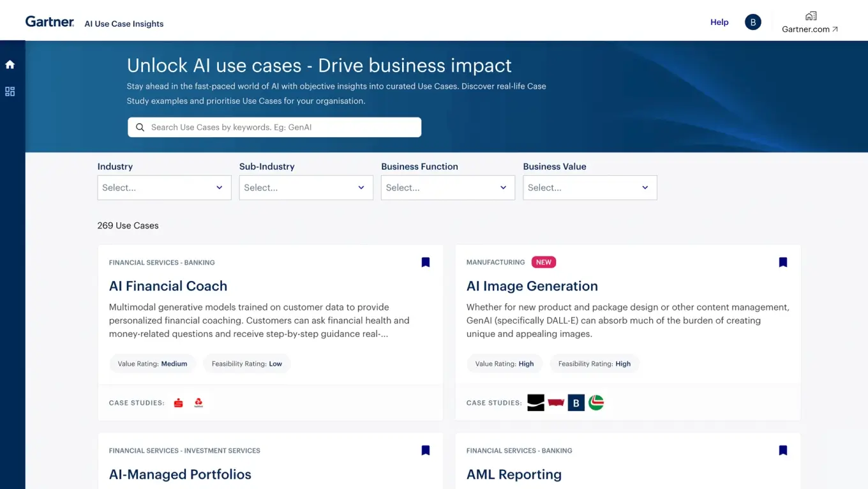Viewport: 868px width, 489px height.
Task: Expand the Business Function selector
Action: 447,187
